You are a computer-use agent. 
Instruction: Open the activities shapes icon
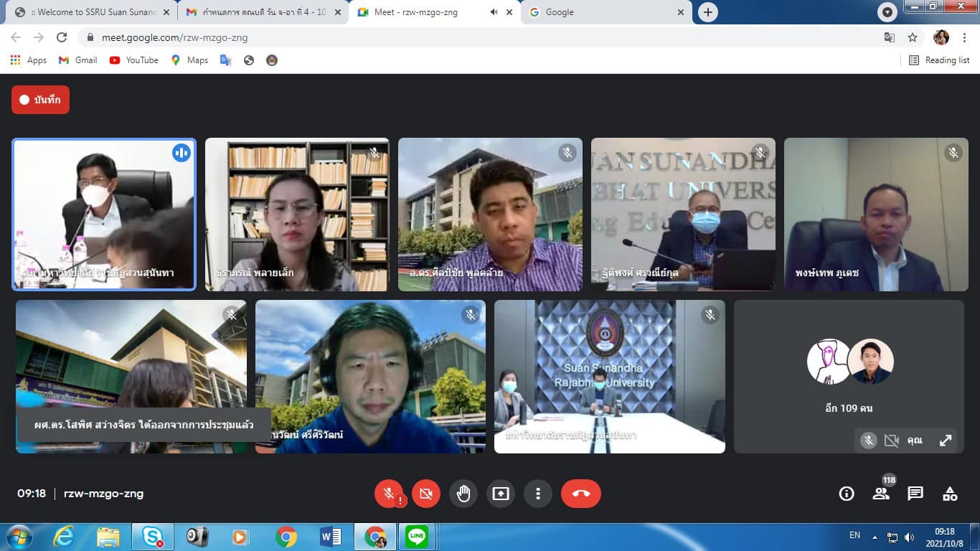(950, 494)
